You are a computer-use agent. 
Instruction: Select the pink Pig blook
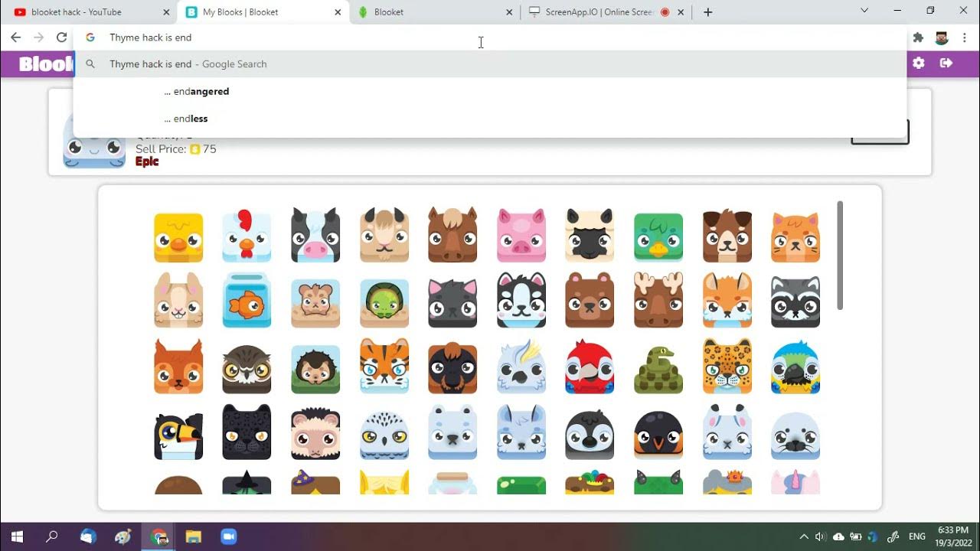coord(521,234)
